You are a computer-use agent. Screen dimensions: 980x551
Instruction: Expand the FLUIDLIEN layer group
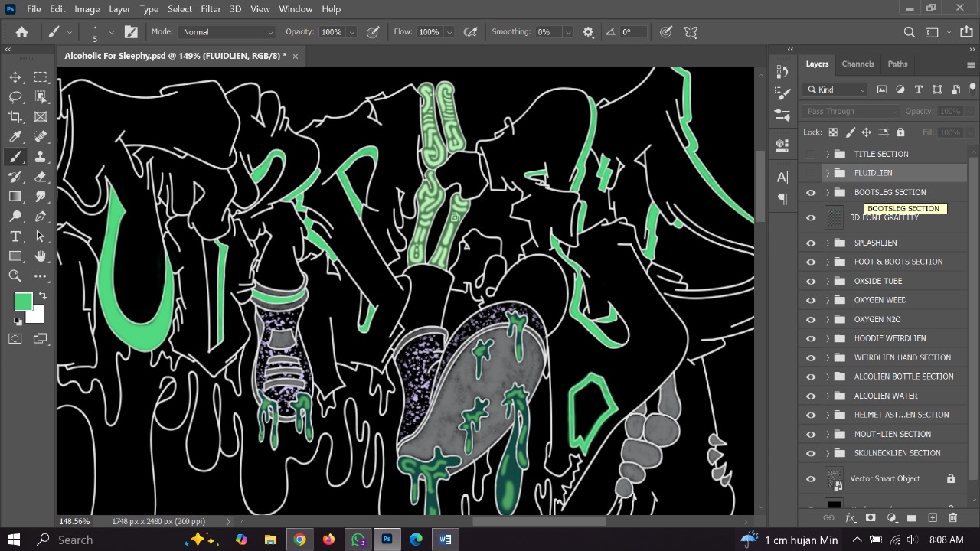point(827,173)
